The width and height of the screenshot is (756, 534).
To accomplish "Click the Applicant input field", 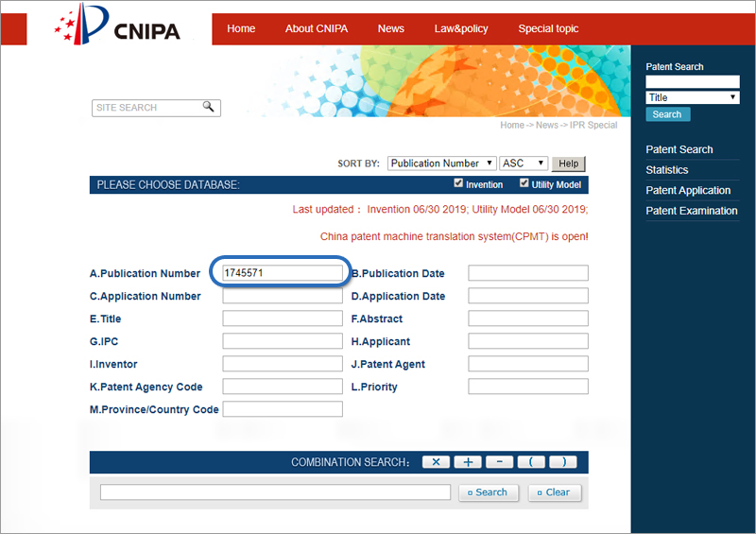I will tap(528, 341).
